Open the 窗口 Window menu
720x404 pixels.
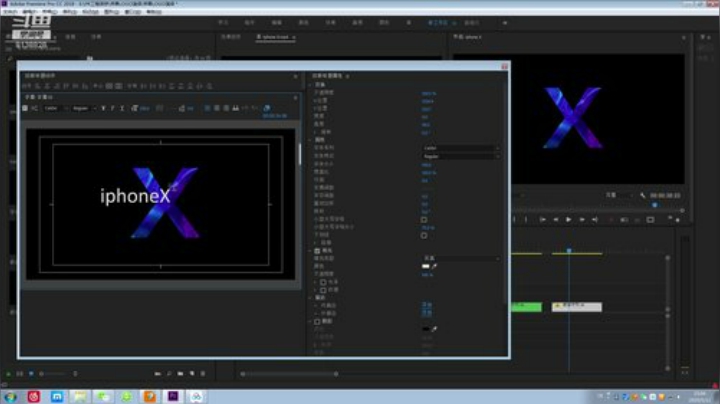pos(132,11)
